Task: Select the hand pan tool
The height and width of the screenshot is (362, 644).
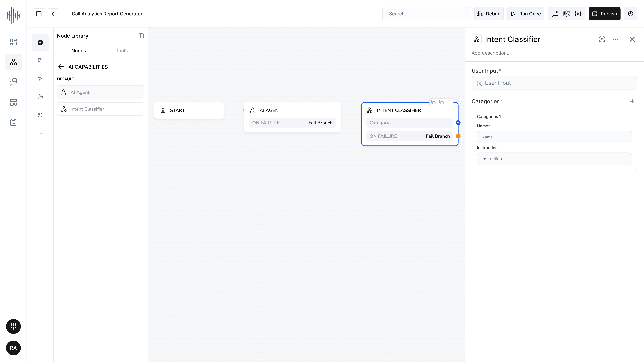Action: [x=40, y=97]
